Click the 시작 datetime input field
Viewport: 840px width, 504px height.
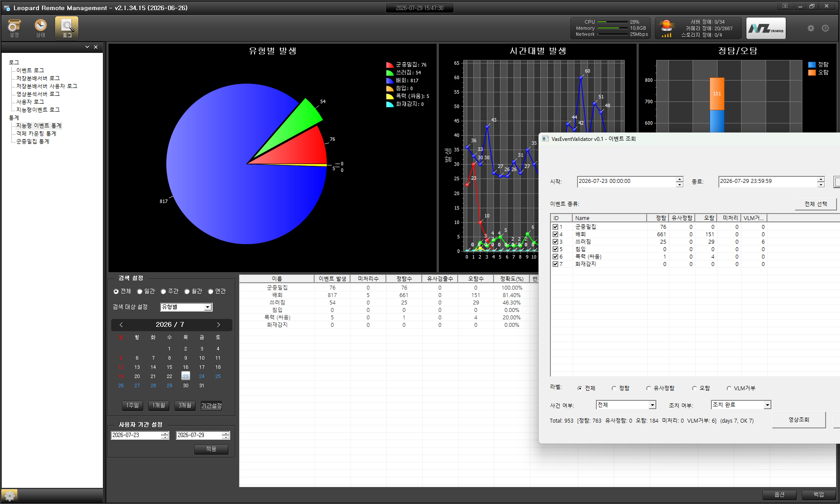point(626,182)
